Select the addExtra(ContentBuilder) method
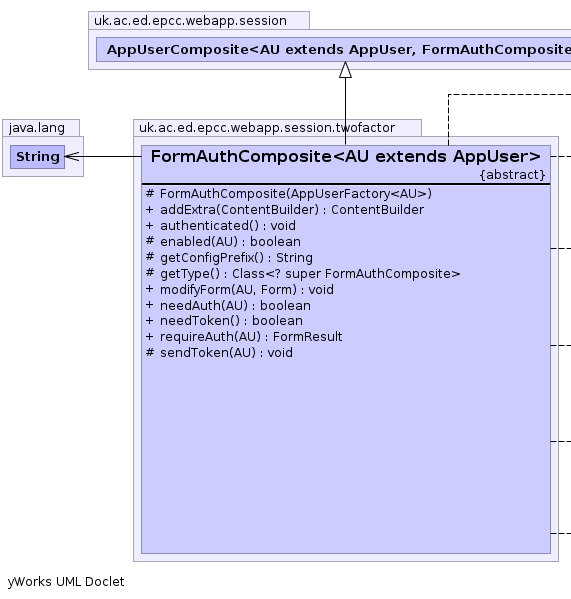The height and width of the screenshot is (599, 571). point(285,210)
